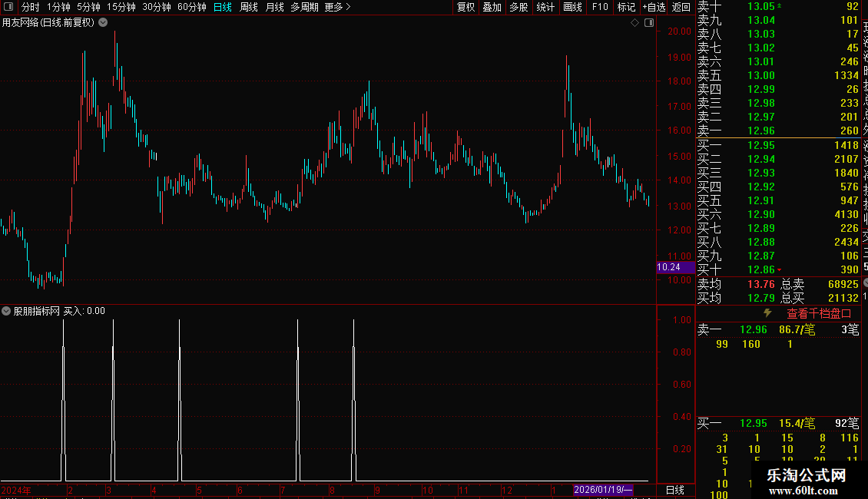
Task: Click the 返回 back button
Action: coord(681,7)
